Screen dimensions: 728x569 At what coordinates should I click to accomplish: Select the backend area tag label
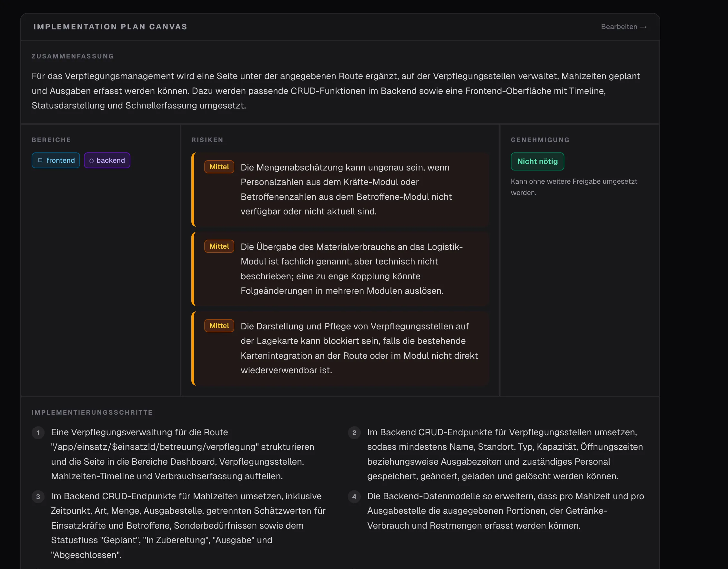(x=111, y=160)
